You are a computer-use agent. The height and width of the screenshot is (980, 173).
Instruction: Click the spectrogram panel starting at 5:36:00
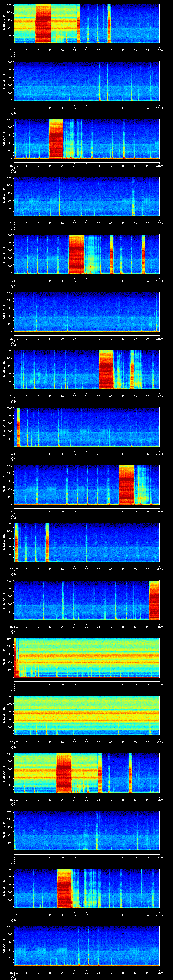pos(86,831)
